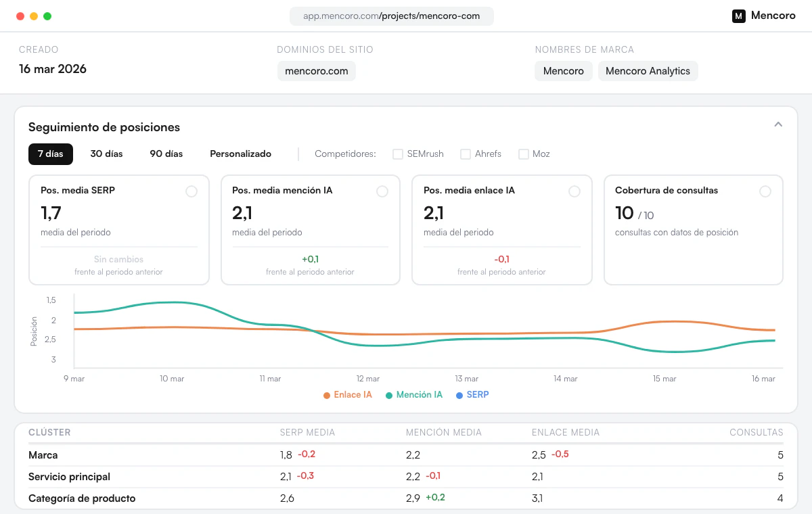This screenshot has width=812, height=514.
Task: Click the mencoro.com domain chip
Action: point(317,71)
